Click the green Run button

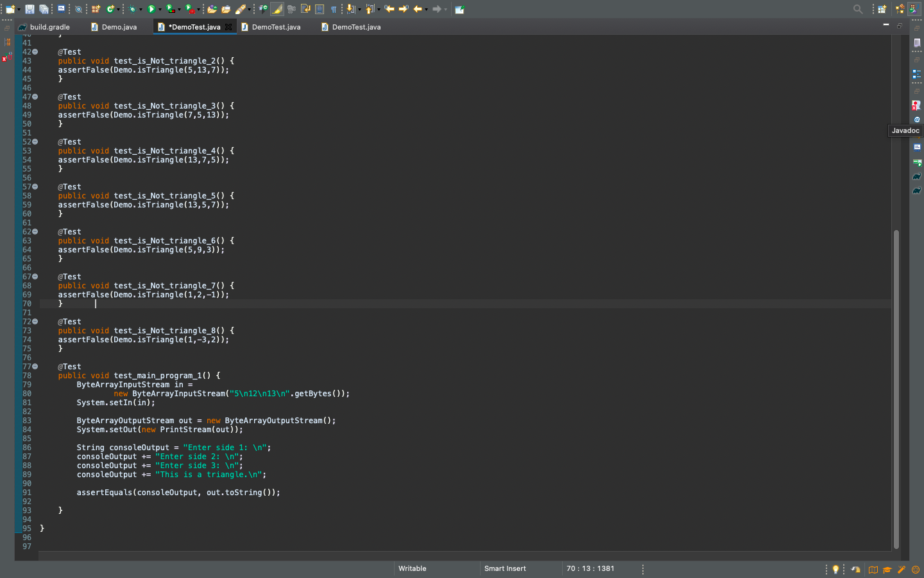[x=151, y=9]
